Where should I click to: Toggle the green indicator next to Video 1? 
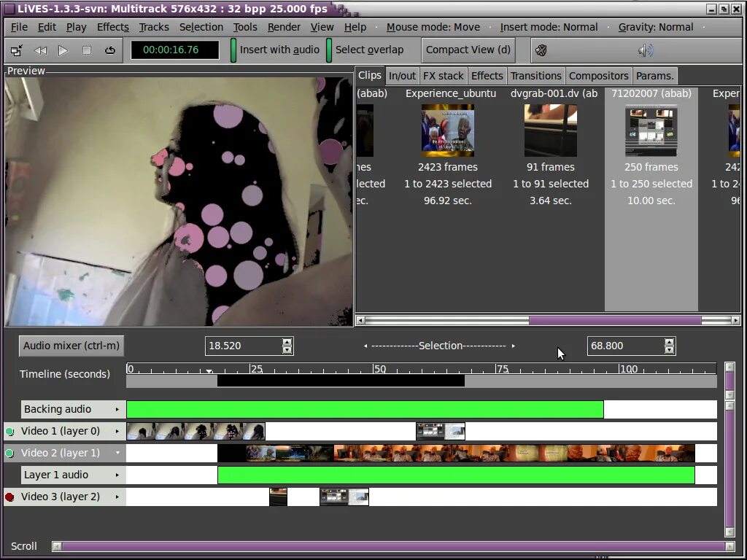(8, 431)
